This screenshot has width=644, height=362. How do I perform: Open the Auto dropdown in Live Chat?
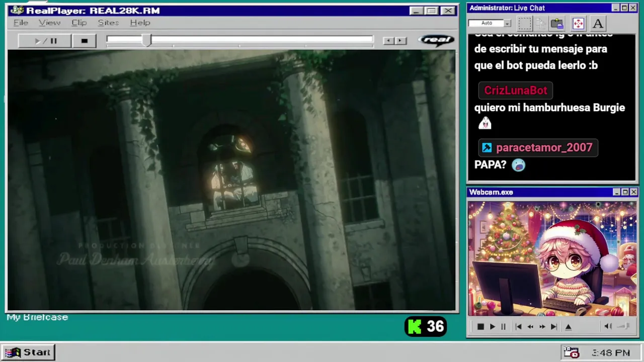point(507,23)
